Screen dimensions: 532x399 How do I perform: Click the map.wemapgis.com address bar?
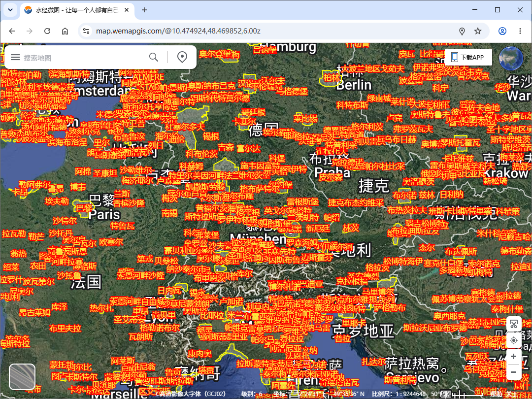(x=178, y=31)
